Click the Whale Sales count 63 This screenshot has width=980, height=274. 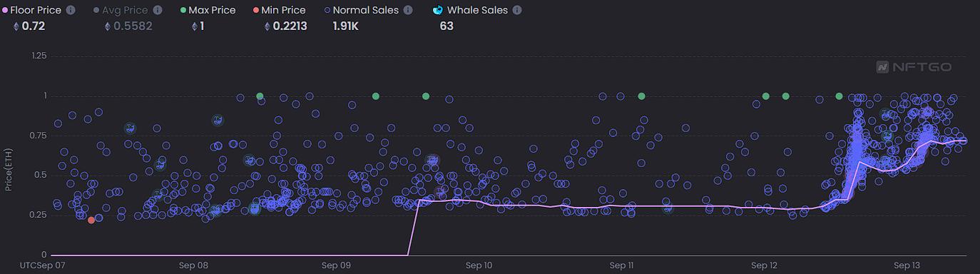click(x=446, y=26)
